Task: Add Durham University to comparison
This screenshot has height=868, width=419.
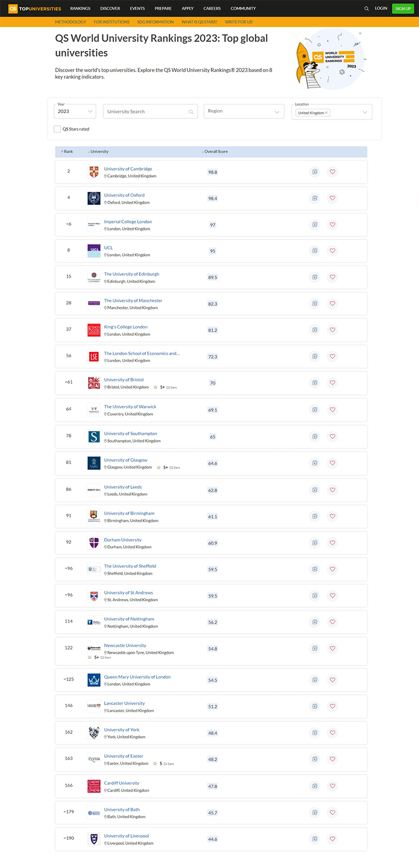Action: (315, 543)
